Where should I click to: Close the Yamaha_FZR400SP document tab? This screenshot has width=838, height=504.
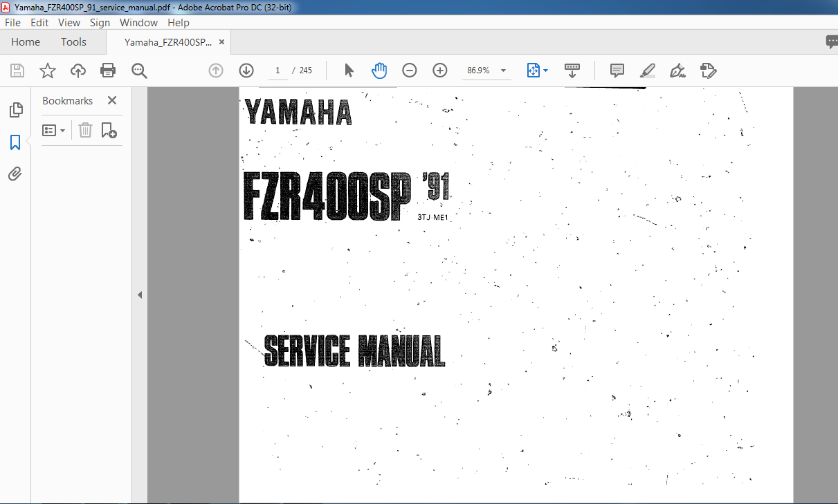(x=221, y=41)
